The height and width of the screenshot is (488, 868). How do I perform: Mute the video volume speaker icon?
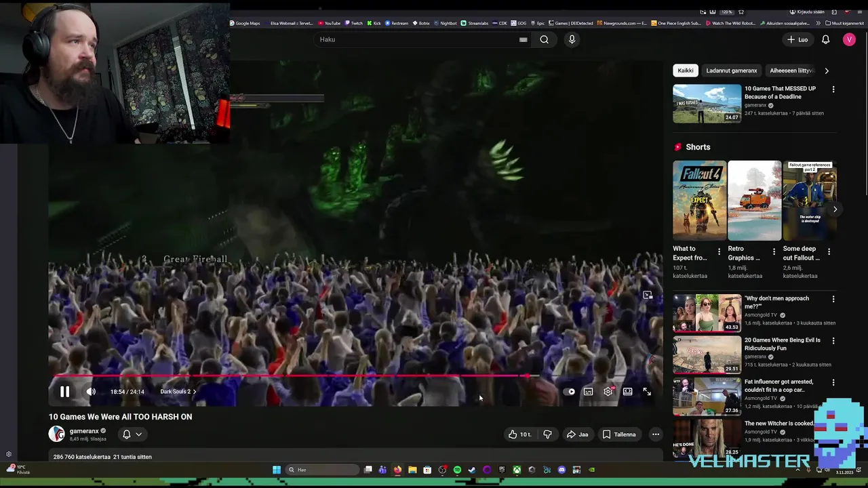[x=91, y=392]
